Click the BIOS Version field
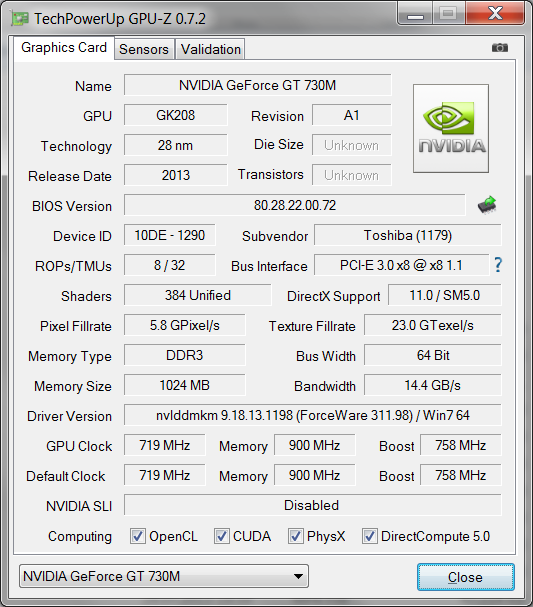 pyautogui.click(x=295, y=205)
